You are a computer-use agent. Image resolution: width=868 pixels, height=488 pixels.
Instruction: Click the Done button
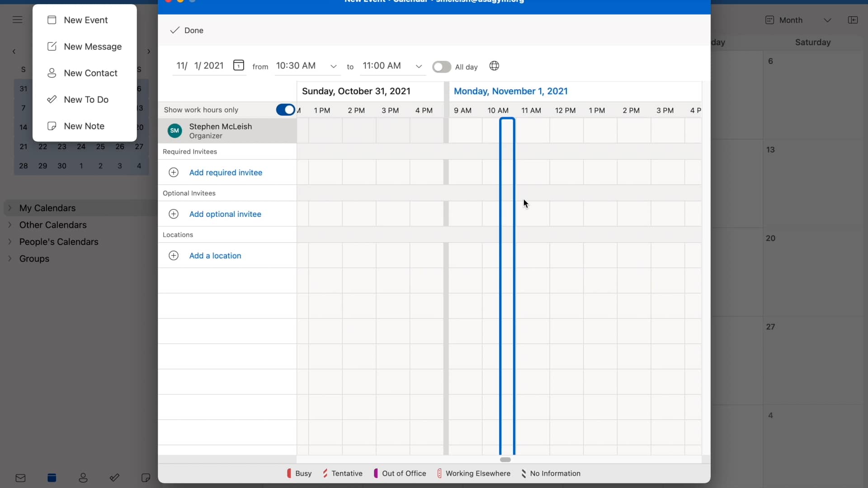coord(187,30)
